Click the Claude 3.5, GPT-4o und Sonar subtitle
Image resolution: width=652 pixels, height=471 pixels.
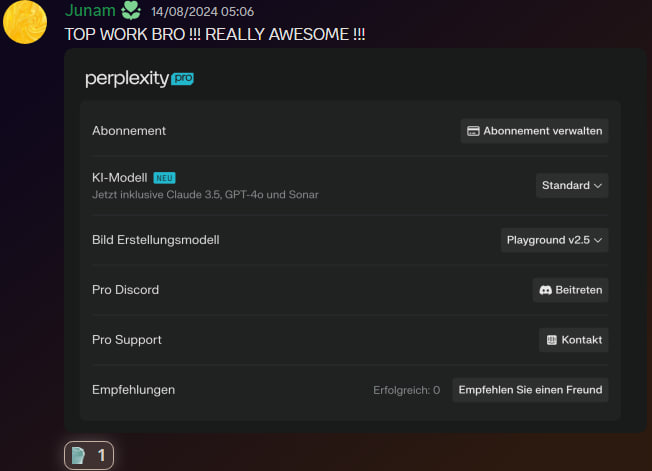coord(205,194)
